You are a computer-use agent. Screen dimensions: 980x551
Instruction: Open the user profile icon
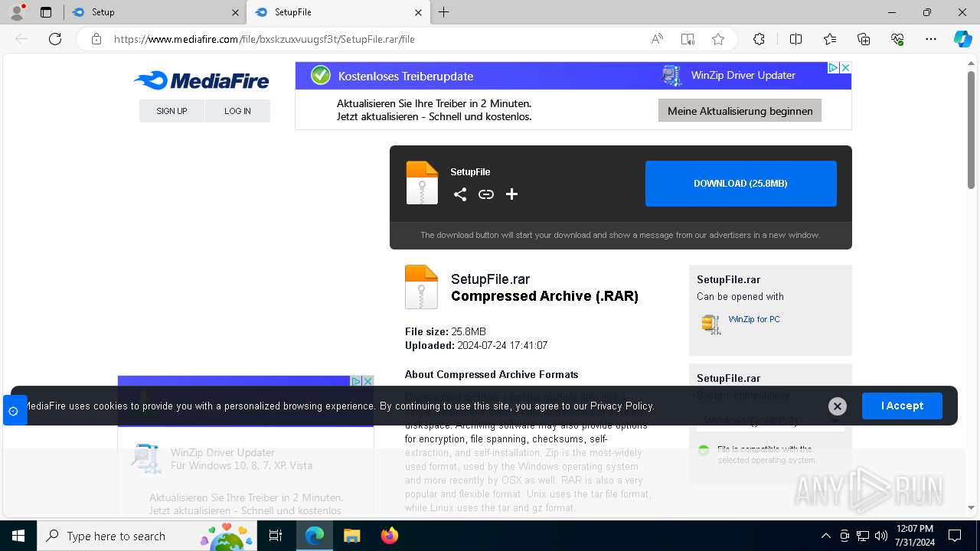[17, 12]
